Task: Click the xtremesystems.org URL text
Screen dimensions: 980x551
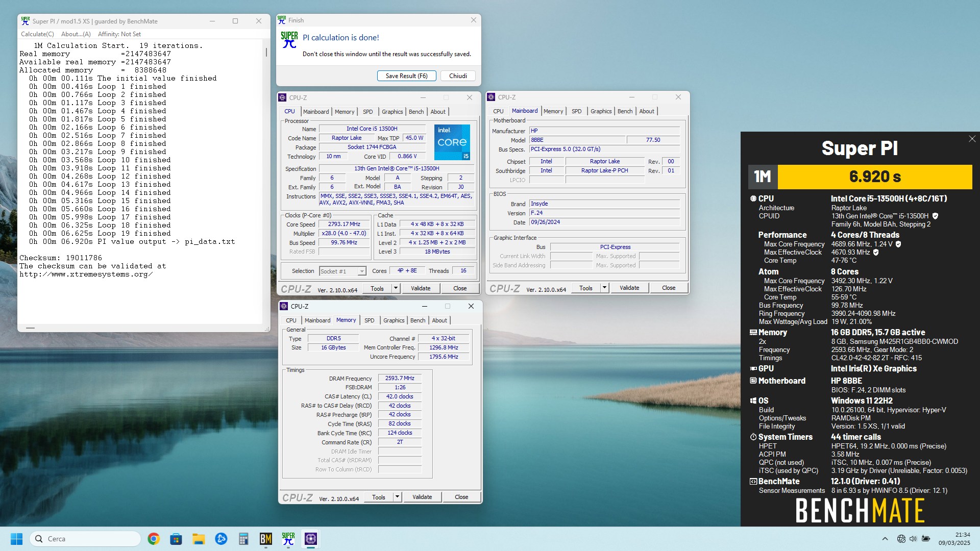Action: point(86,274)
